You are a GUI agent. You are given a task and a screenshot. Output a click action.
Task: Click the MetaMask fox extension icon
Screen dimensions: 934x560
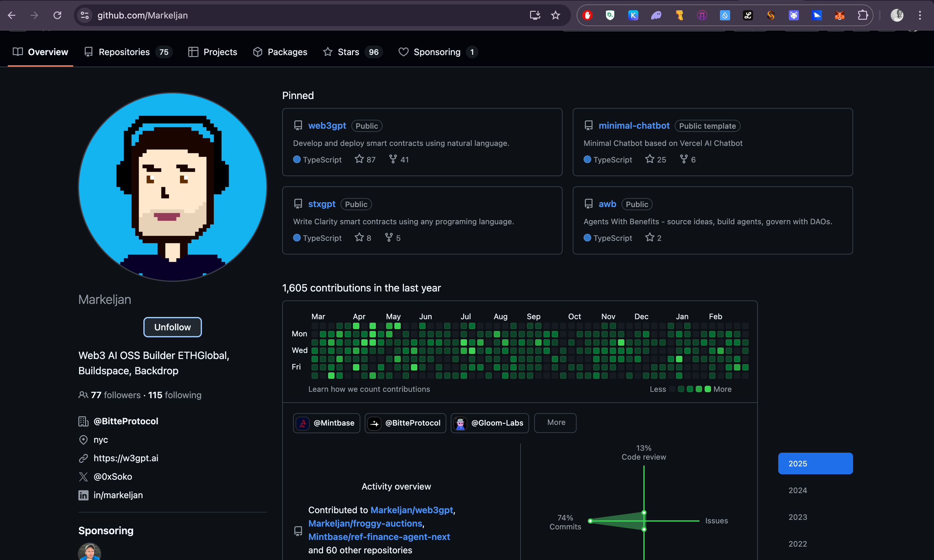[x=840, y=15]
